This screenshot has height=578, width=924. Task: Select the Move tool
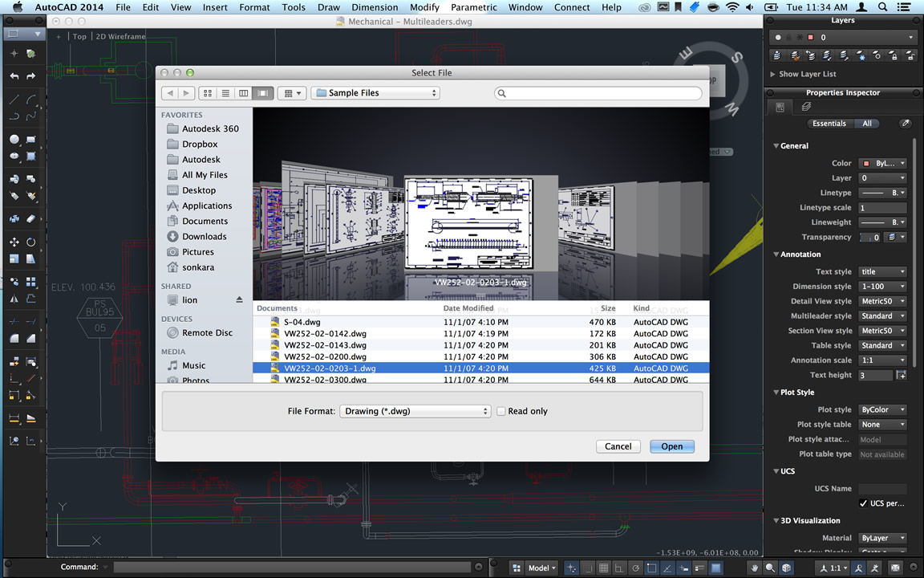[14, 242]
